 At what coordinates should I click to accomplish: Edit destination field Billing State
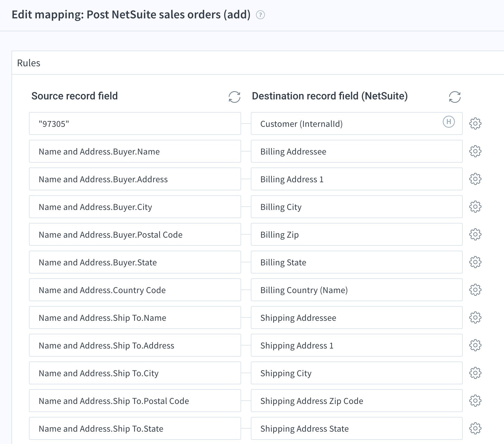[357, 262]
